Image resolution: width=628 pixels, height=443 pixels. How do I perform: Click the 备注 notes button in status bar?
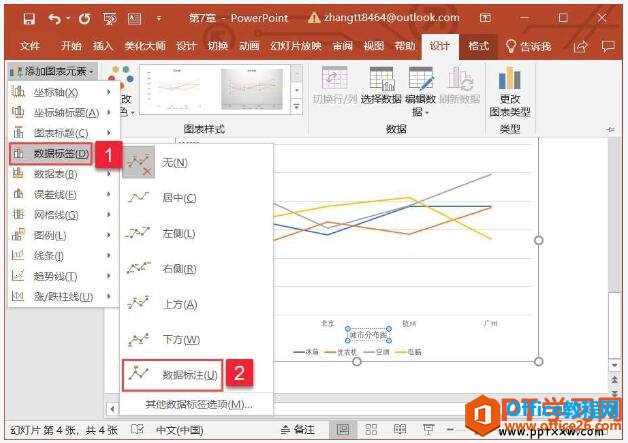point(298,430)
